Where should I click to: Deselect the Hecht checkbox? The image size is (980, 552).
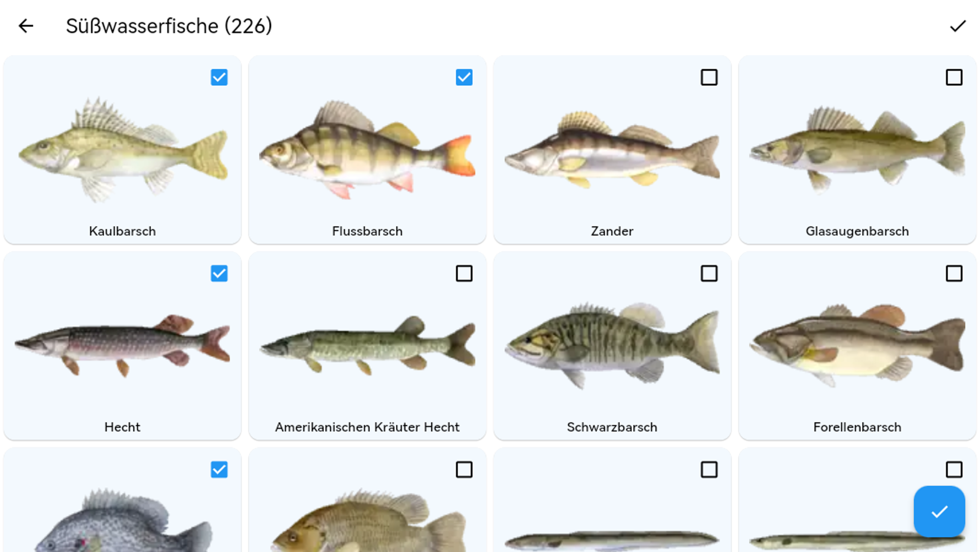tap(219, 273)
